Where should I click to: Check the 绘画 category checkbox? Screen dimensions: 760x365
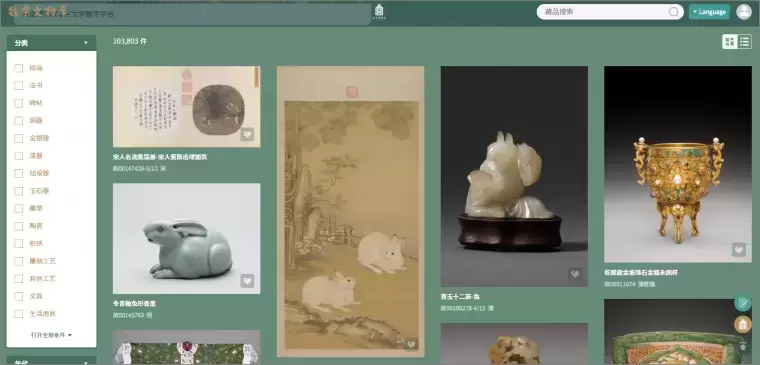tap(18, 68)
